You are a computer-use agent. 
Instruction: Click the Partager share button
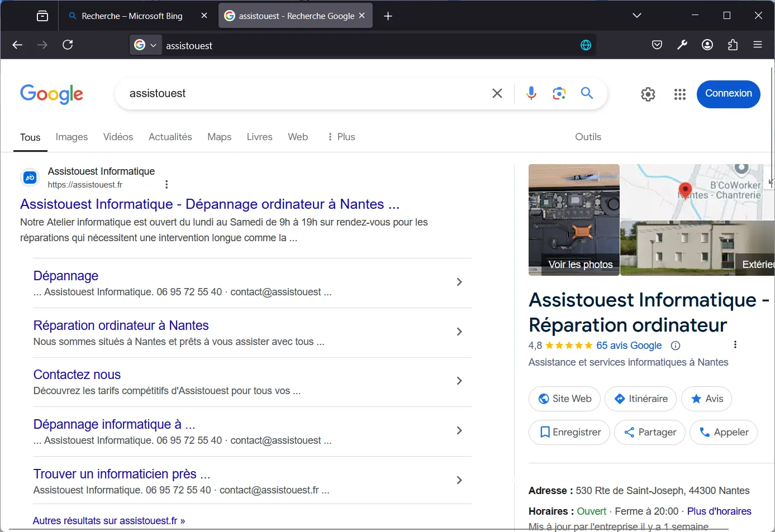(649, 432)
